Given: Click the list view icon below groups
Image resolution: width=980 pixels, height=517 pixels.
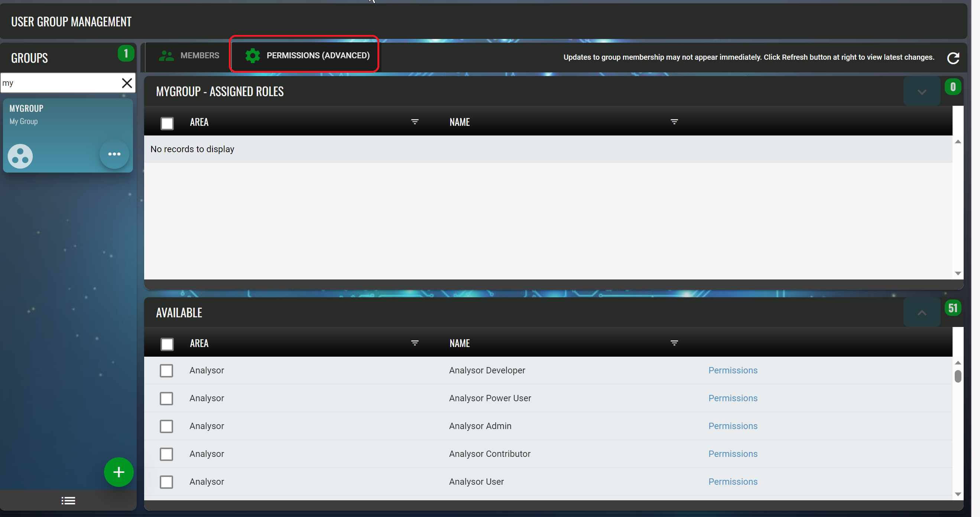Looking at the screenshot, I should pyautogui.click(x=68, y=501).
